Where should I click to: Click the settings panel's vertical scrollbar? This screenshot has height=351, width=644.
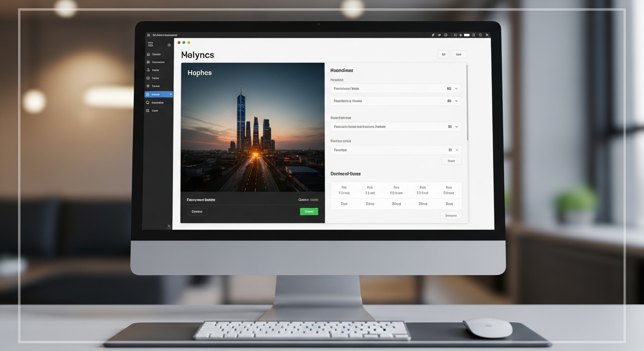(x=467, y=103)
